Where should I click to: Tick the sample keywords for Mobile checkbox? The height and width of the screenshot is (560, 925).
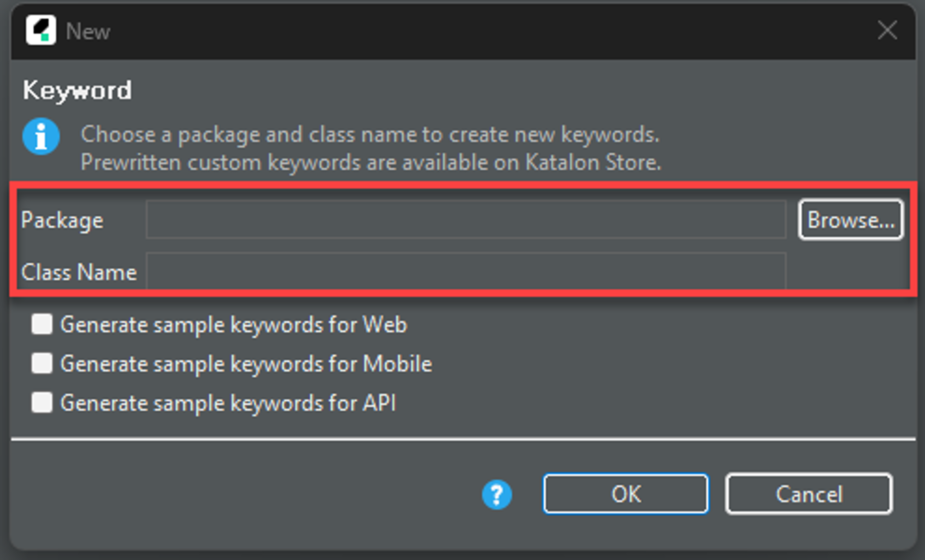[42, 363]
